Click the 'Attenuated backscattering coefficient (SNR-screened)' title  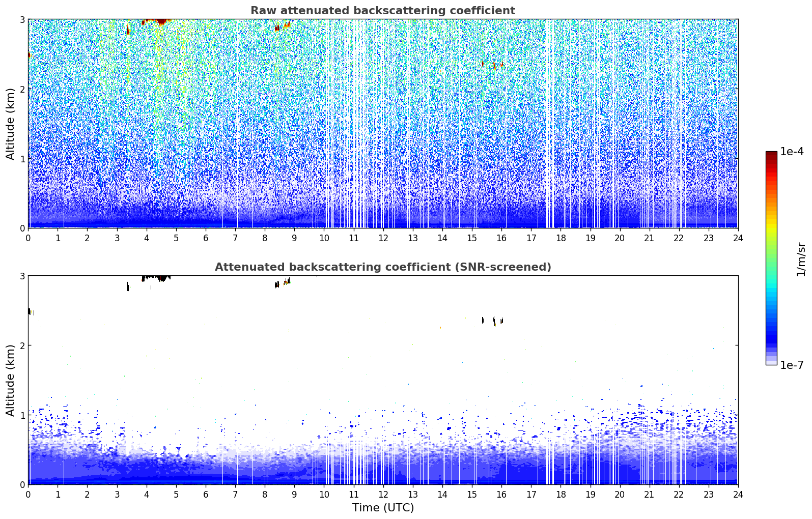[x=383, y=267]
